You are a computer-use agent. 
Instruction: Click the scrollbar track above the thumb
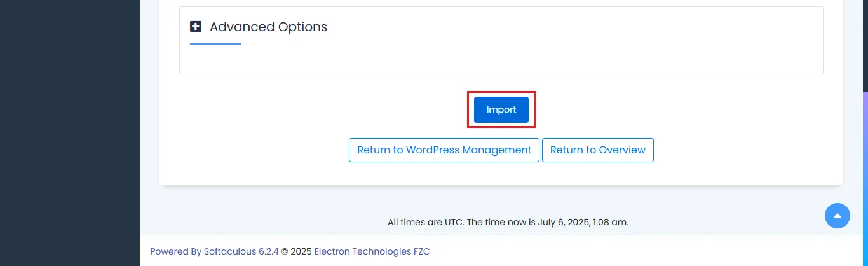[x=865, y=45]
